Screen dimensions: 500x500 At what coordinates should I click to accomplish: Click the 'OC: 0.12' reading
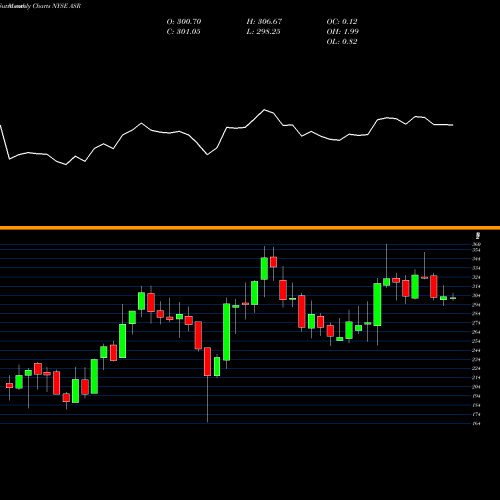click(x=342, y=22)
